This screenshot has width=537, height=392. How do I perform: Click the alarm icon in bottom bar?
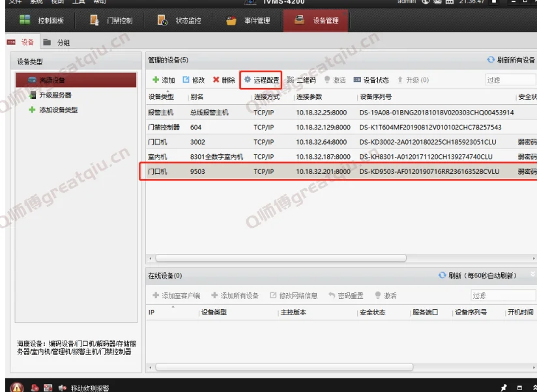pos(18,387)
